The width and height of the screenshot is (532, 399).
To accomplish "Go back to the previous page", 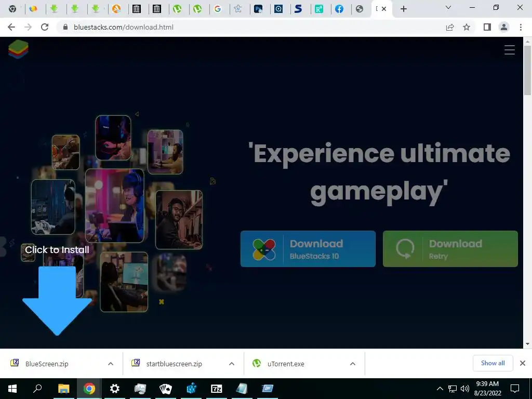I will 11,27.
